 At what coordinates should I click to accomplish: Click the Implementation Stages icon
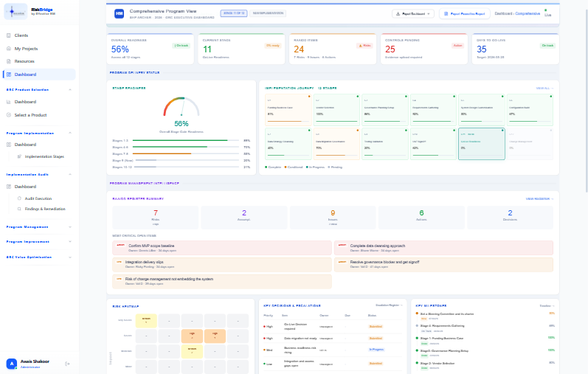click(x=19, y=156)
